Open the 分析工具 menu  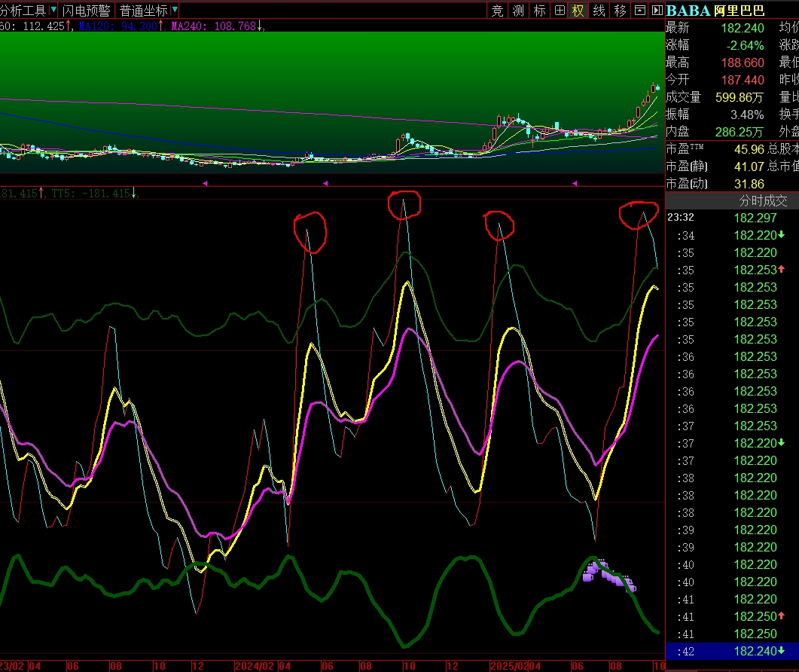click(x=23, y=11)
